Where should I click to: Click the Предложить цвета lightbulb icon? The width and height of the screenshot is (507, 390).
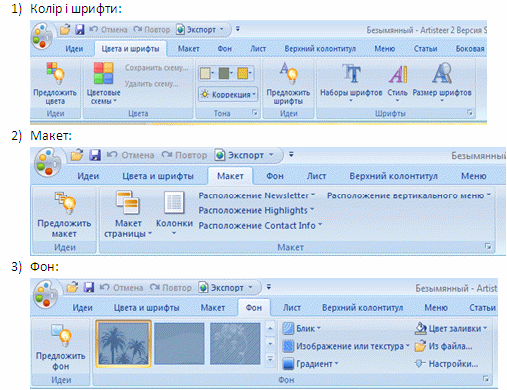[55, 73]
